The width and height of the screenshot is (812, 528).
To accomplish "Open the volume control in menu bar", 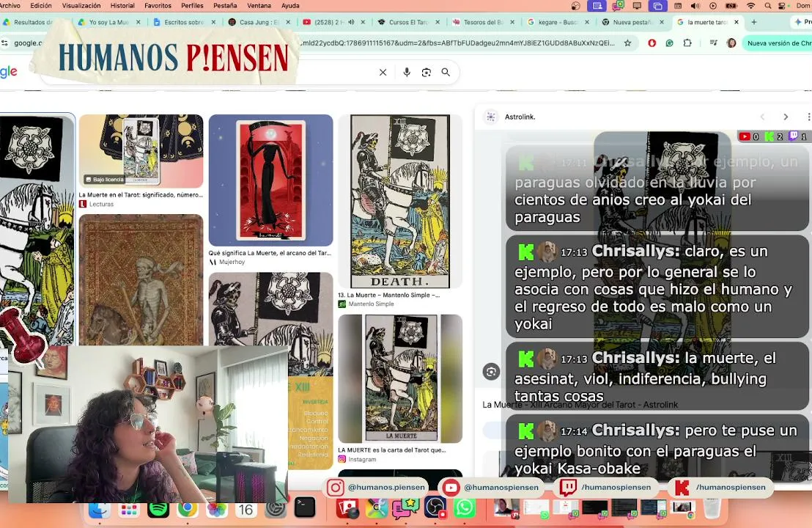I will click(695, 6).
